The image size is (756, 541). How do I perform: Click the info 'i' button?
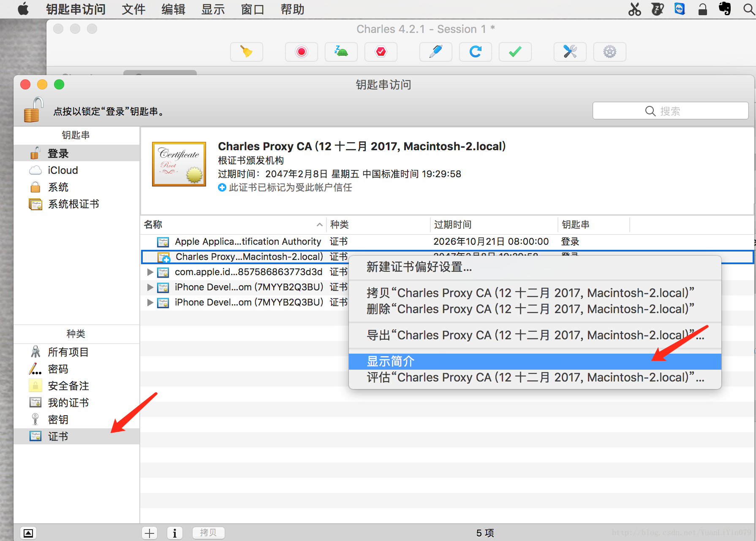pos(175,533)
